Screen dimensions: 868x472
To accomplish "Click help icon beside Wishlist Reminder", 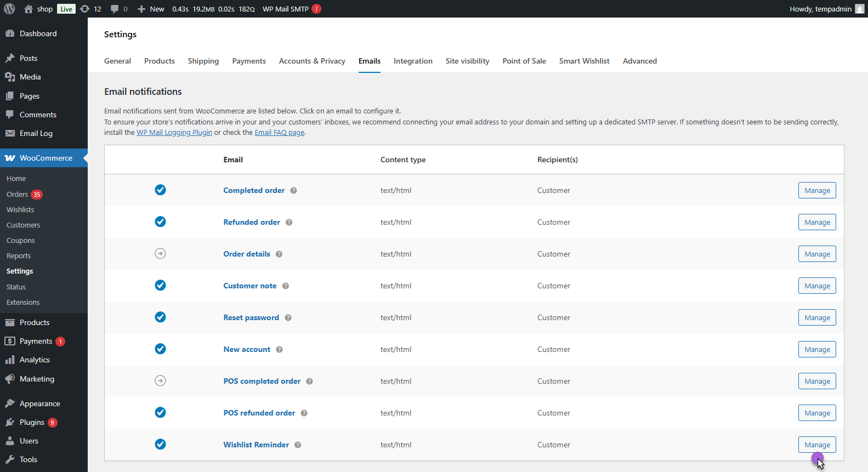I will (298, 445).
